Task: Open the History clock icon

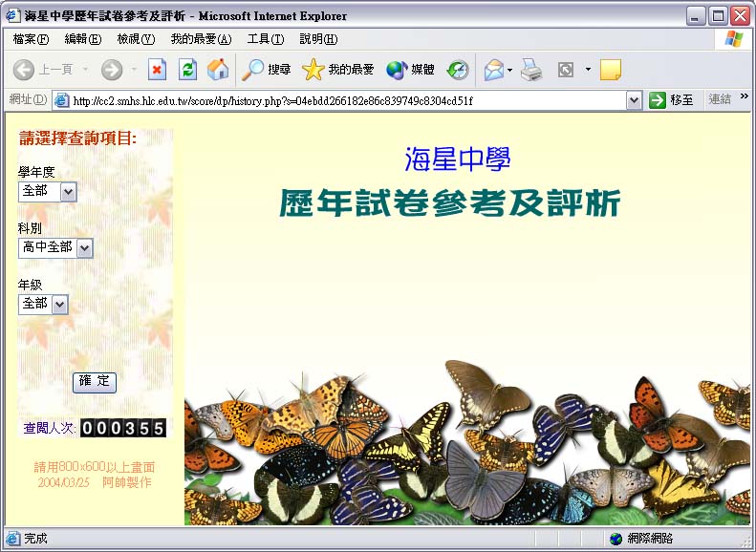Action: coord(458,70)
